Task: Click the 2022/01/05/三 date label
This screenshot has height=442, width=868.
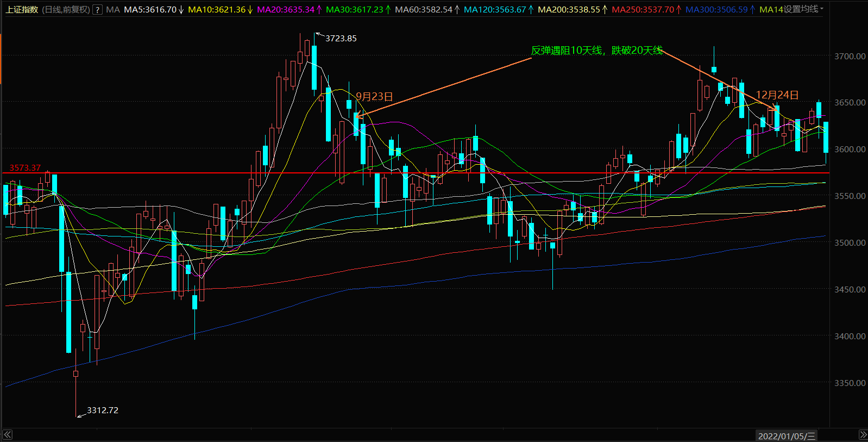Action: point(787,436)
